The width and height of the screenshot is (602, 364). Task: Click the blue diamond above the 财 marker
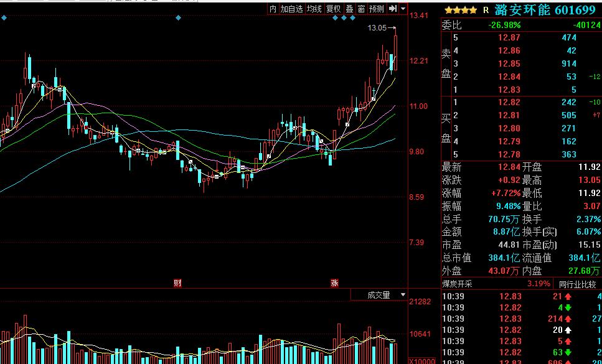(x=178, y=17)
